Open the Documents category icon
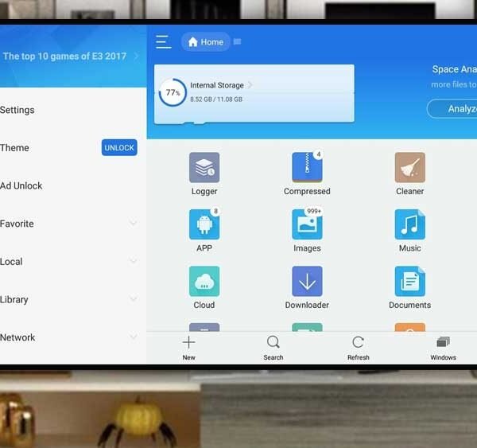477x448 pixels. pos(409,281)
